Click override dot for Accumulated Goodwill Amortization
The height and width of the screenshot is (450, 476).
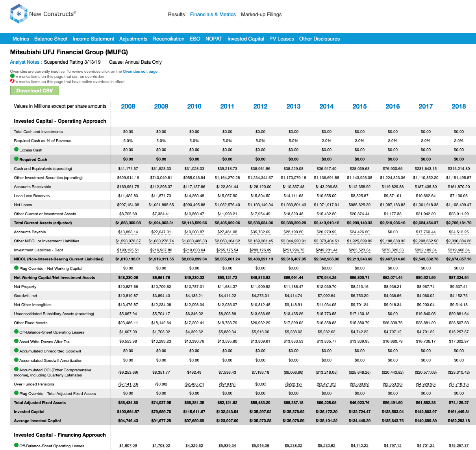[17, 360]
